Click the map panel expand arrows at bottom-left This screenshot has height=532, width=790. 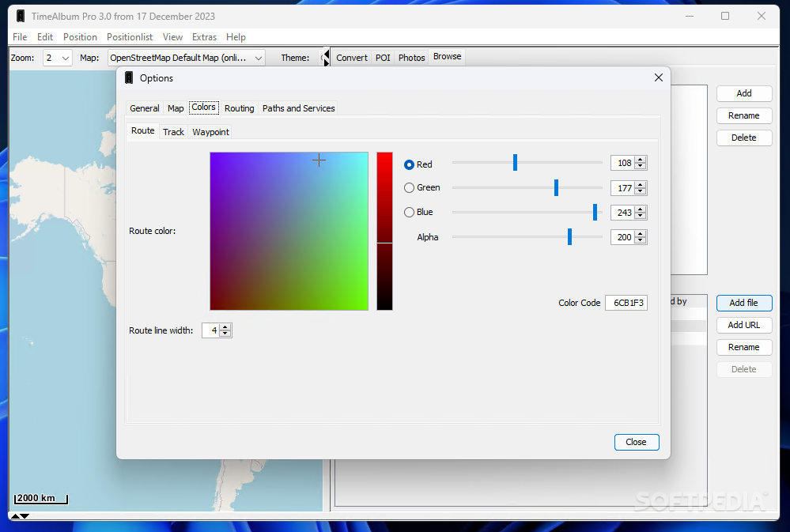[x=20, y=516]
